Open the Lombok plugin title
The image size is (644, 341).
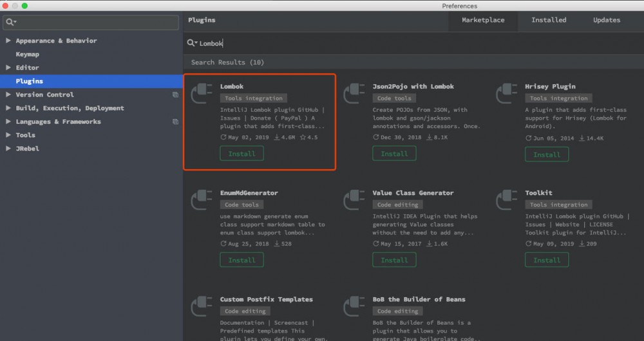click(232, 87)
